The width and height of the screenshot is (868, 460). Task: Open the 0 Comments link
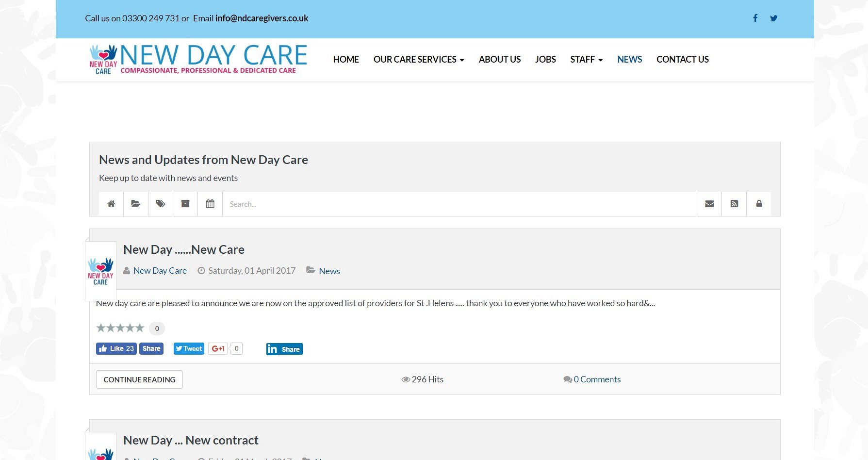tap(596, 379)
